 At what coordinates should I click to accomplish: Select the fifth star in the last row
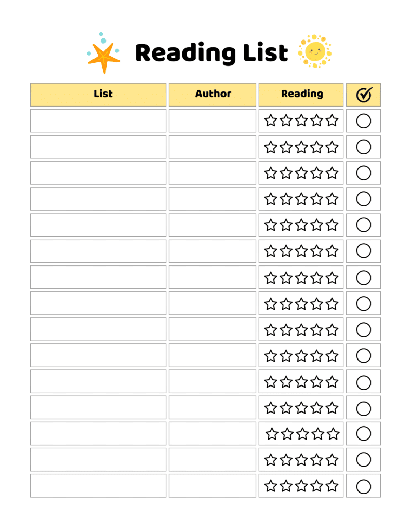[x=332, y=486]
